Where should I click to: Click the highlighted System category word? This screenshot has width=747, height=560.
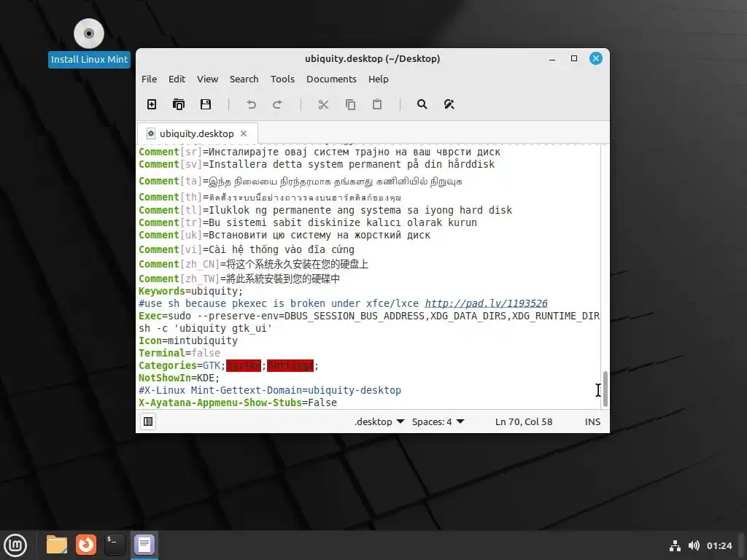[244, 365]
